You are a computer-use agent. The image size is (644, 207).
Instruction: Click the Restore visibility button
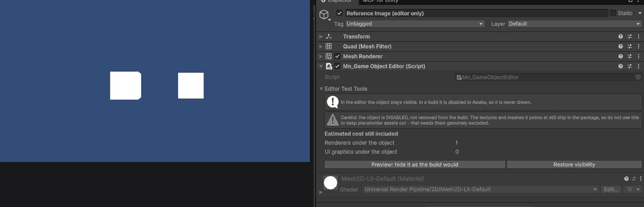tap(574, 164)
